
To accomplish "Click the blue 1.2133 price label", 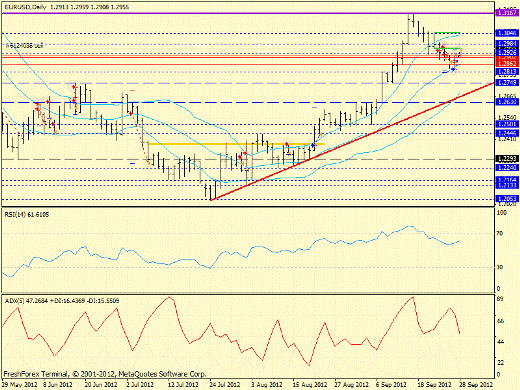I will [x=507, y=185].
